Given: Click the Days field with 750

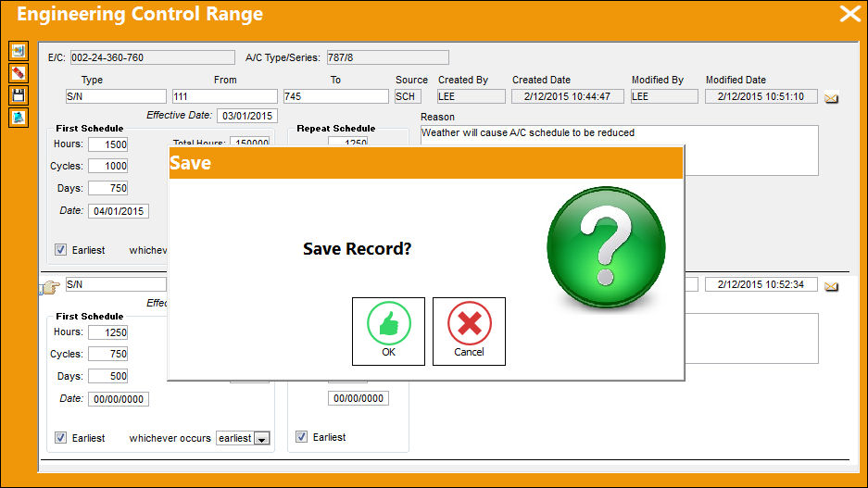Looking at the screenshot, I should pyautogui.click(x=108, y=188).
